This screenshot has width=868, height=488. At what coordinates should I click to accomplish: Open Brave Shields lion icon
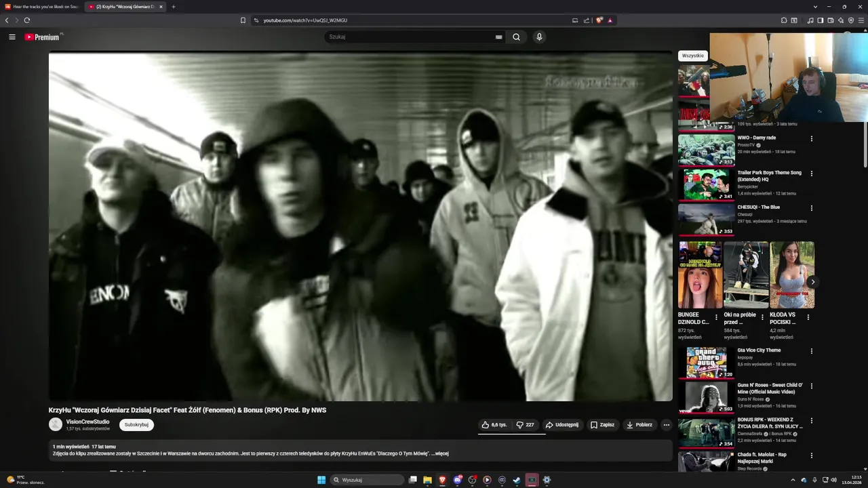click(x=599, y=20)
